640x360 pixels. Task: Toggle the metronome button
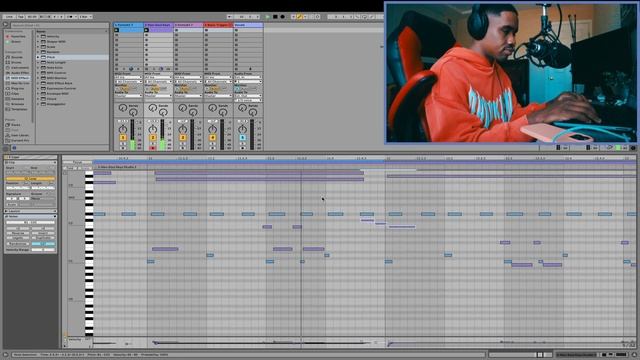click(70, 17)
